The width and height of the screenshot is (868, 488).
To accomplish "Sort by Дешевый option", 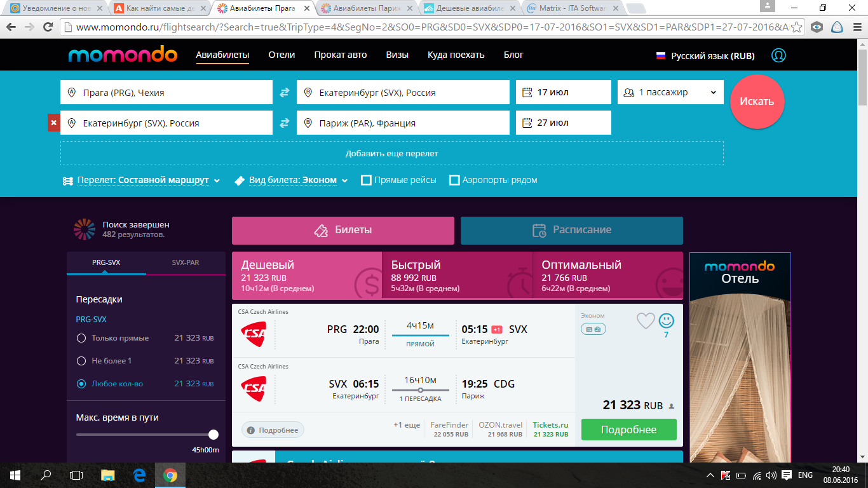I will coord(307,276).
